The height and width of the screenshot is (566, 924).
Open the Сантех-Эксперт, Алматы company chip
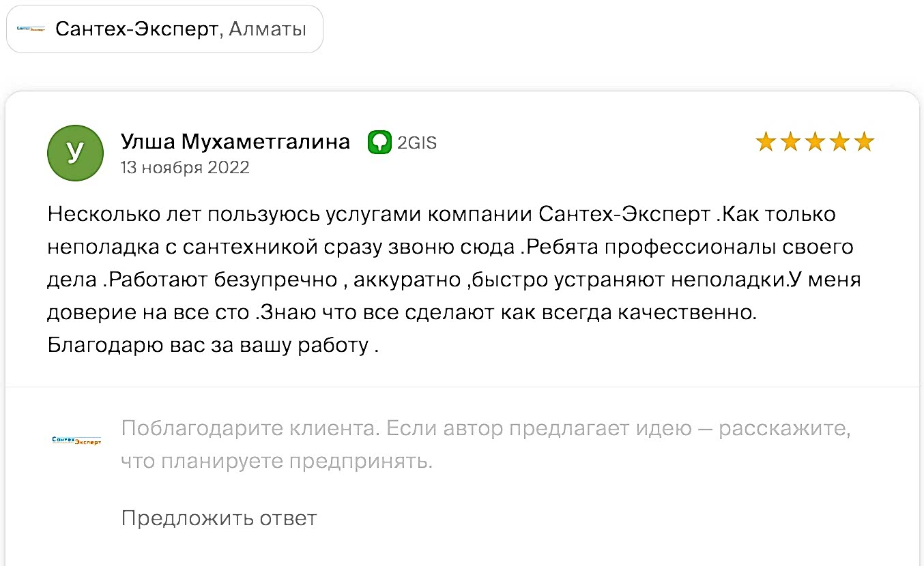(x=164, y=29)
